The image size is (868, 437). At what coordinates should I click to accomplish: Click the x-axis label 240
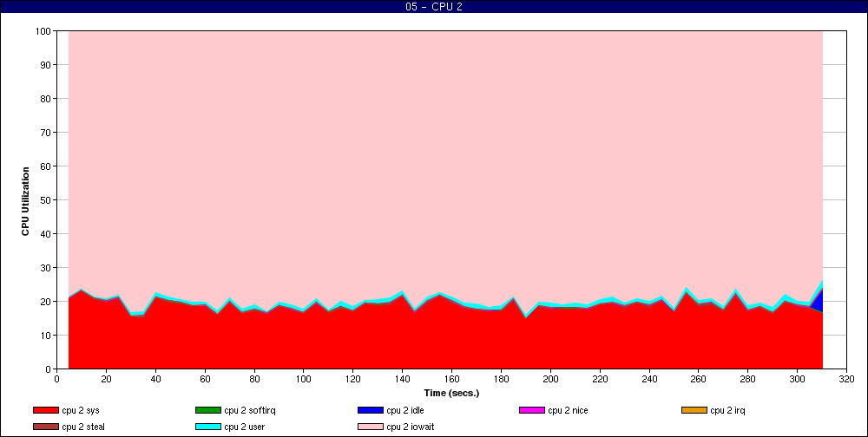click(648, 379)
